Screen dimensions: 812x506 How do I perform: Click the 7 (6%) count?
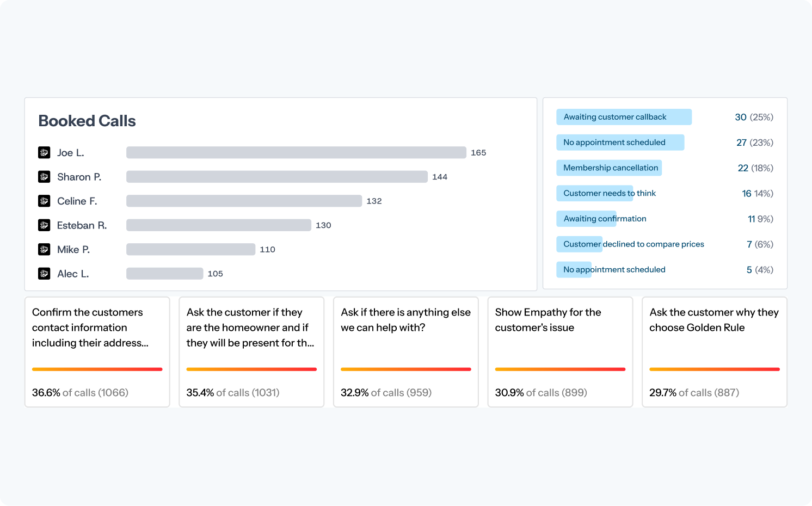coord(760,244)
